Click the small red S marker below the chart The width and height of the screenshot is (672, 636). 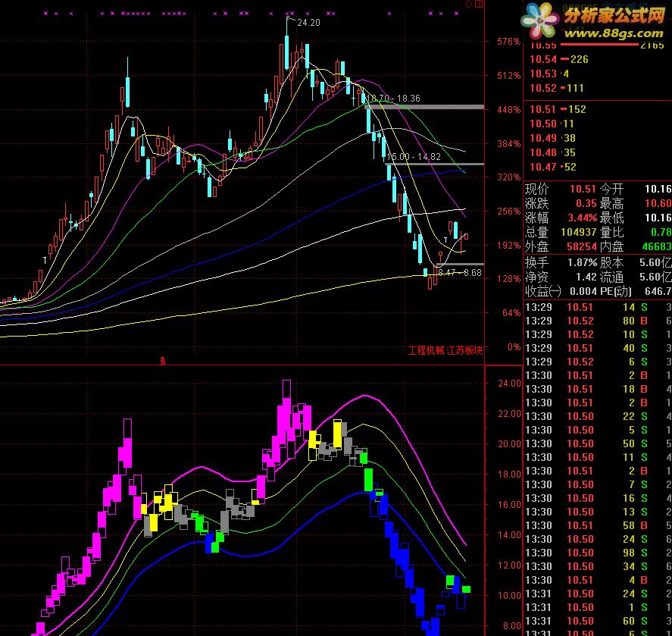tap(162, 361)
